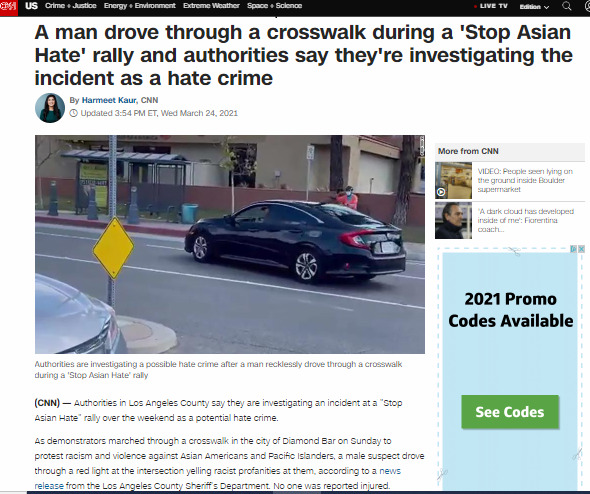Go to Crime + Justice section
Screen dimensions: 590x494
(x=71, y=6)
